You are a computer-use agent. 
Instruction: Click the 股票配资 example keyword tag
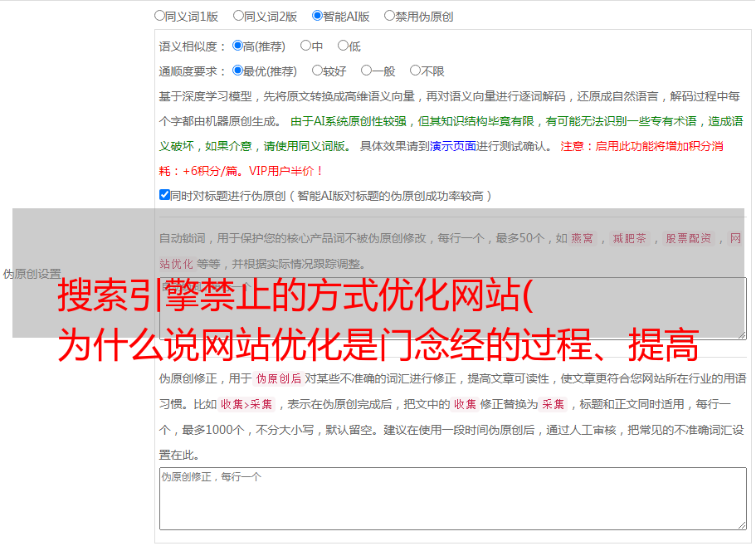tap(688, 238)
